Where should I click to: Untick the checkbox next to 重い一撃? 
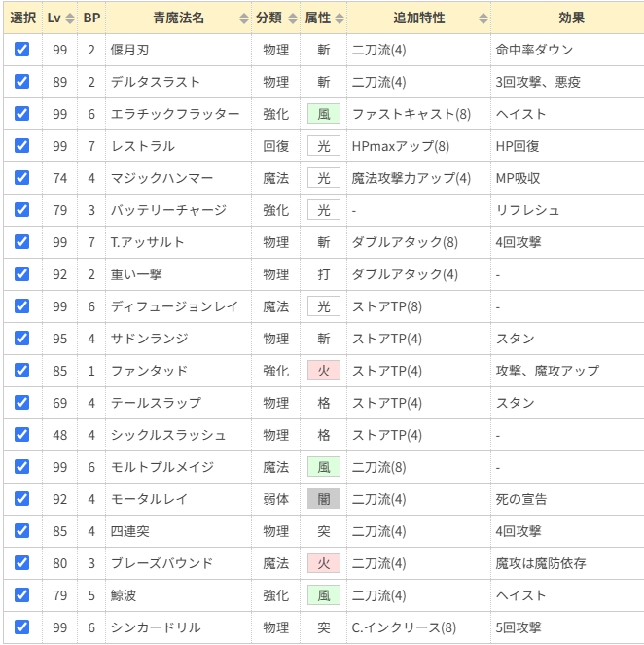(x=22, y=274)
